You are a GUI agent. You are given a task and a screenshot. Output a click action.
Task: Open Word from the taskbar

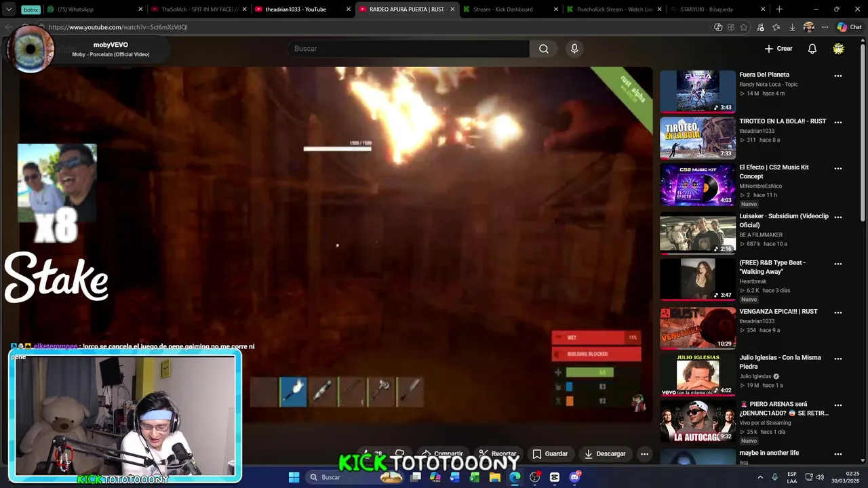[455, 477]
